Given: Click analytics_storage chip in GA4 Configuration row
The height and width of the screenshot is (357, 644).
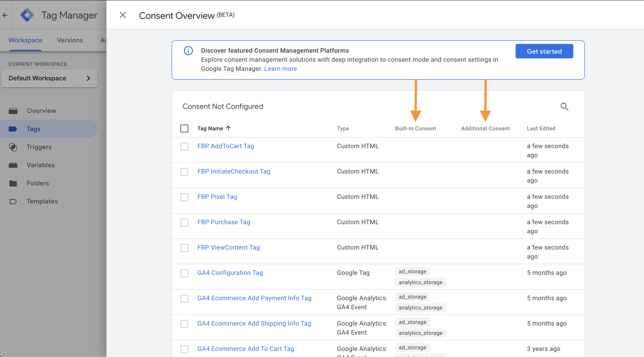Looking at the screenshot, I should [420, 283].
